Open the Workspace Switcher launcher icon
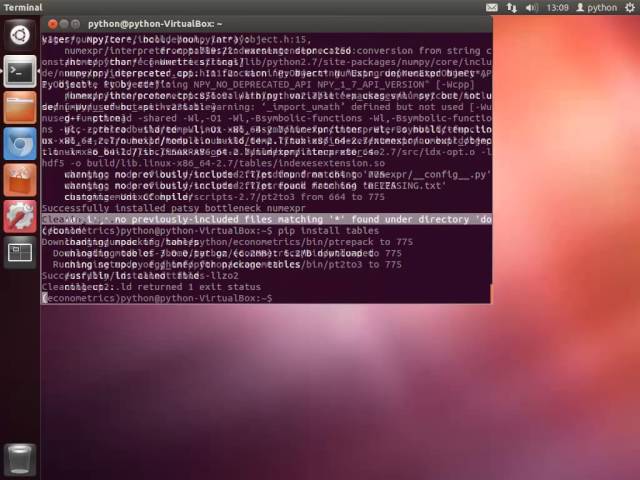 pos(20,253)
